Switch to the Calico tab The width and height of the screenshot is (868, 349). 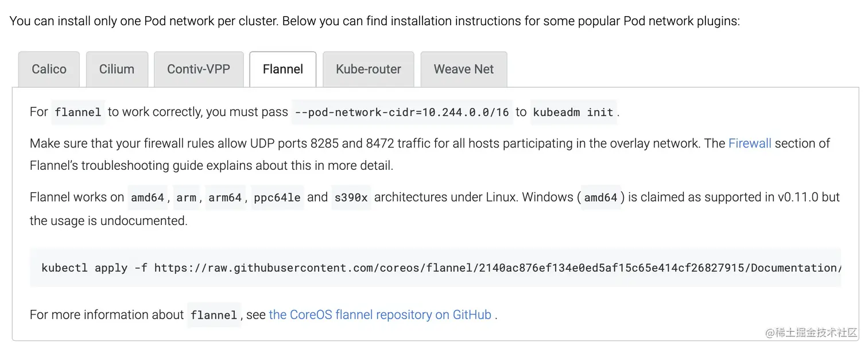[x=49, y=69]
